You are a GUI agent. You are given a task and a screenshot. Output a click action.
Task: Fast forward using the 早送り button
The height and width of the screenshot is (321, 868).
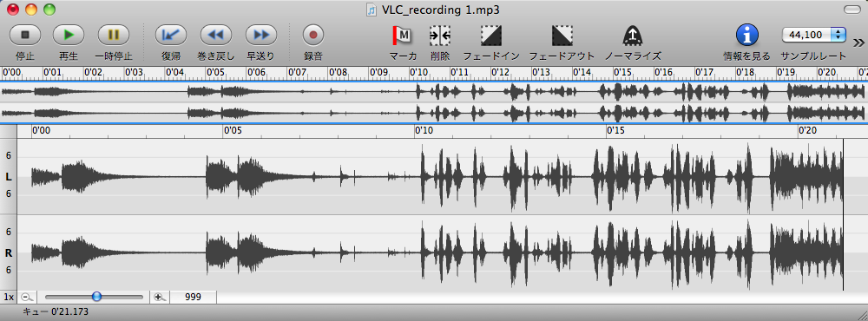pos(260,35)
